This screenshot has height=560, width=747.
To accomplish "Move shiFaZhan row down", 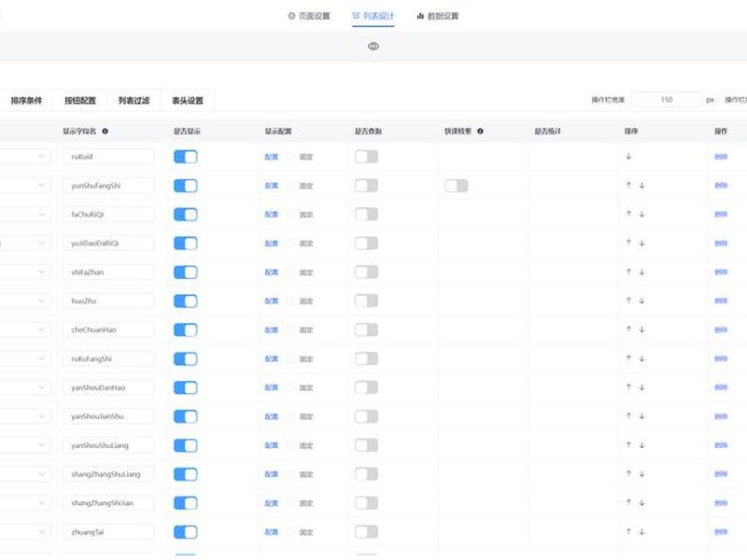I will [641, 273].
